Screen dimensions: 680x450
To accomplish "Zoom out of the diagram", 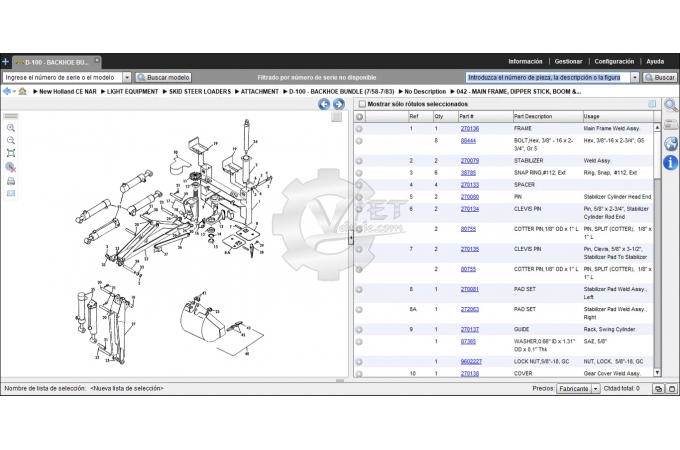I will [11, 140].
